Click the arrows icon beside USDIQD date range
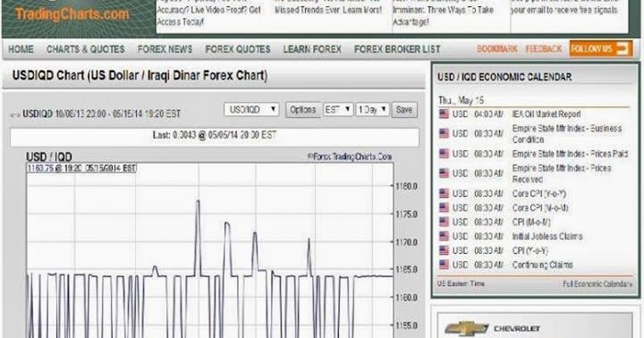 pyautogui.click(x=15, y=114)
